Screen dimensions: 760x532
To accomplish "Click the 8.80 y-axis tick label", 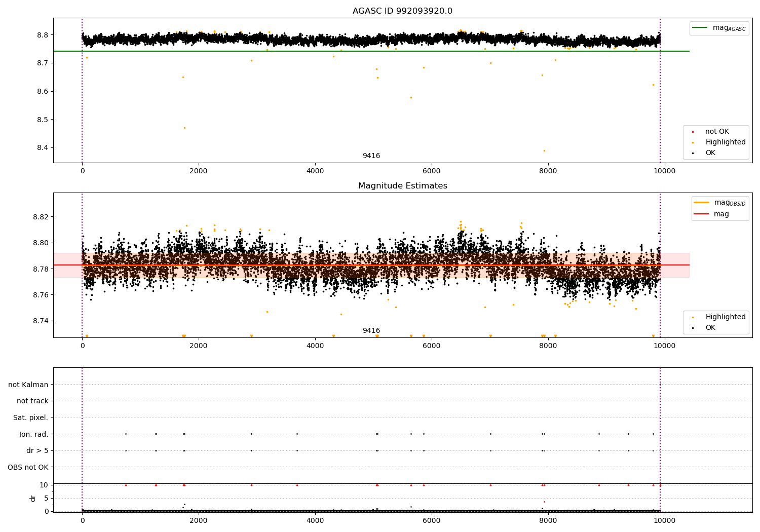I will pyautogui.click(x=41, y=243).
